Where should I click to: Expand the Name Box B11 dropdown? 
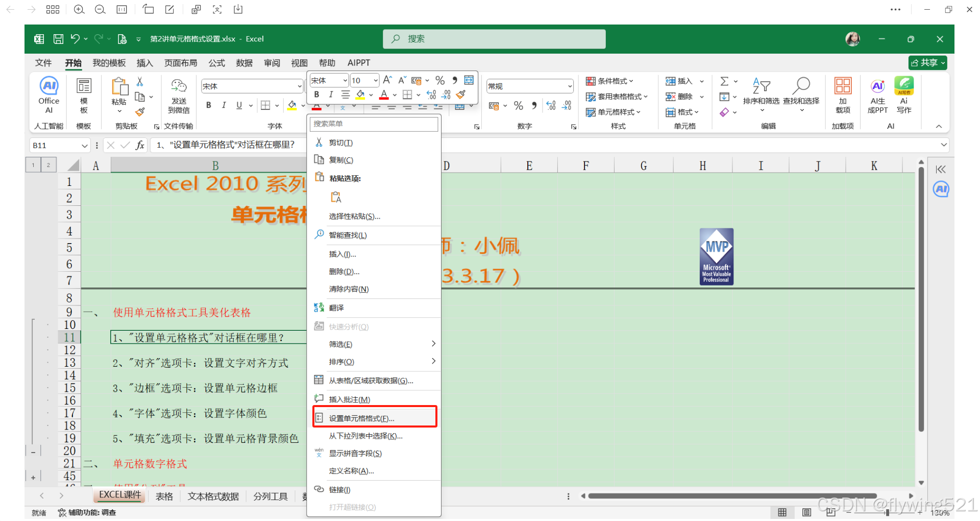coord(85,146)
